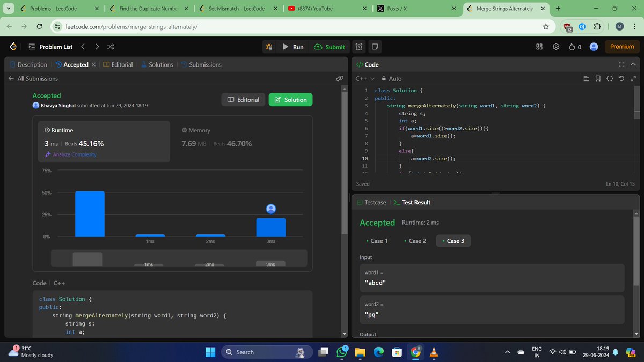Click the format code lines icon
Image resolution: width=644 pixels, height=362 pixels.
tap(586, 79)
